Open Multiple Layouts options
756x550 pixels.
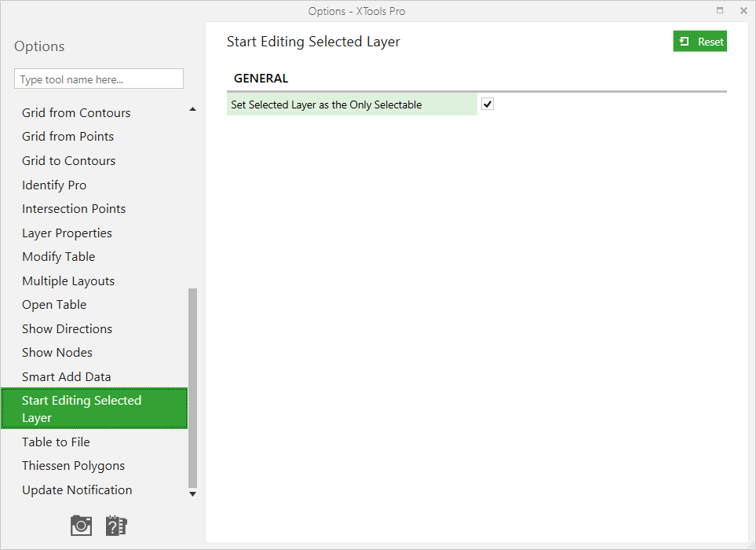coord(68,280)
